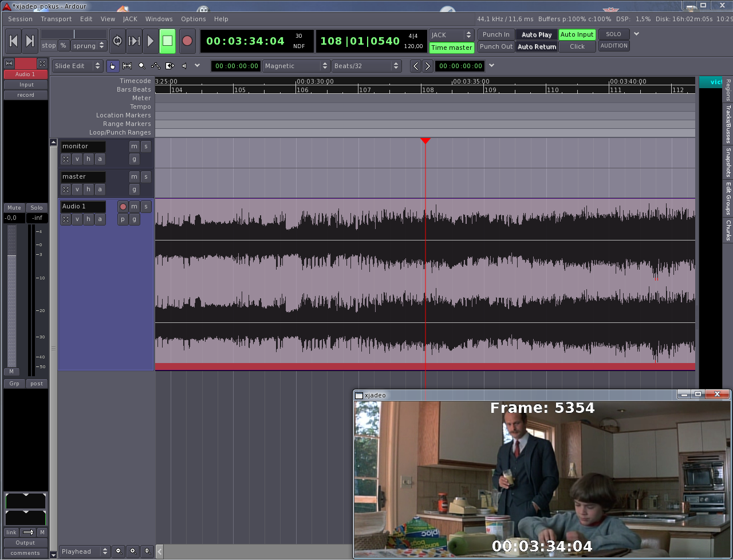Expand chevron next to SOLO button
The width and height of the screenshot is (733, 560).
(x=636, y=34)
